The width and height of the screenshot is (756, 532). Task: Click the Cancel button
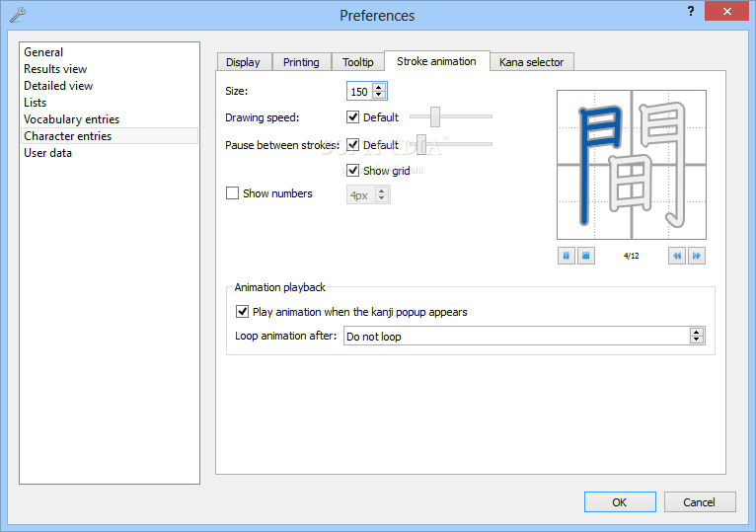pyautogui.click(x=700, y=502)
